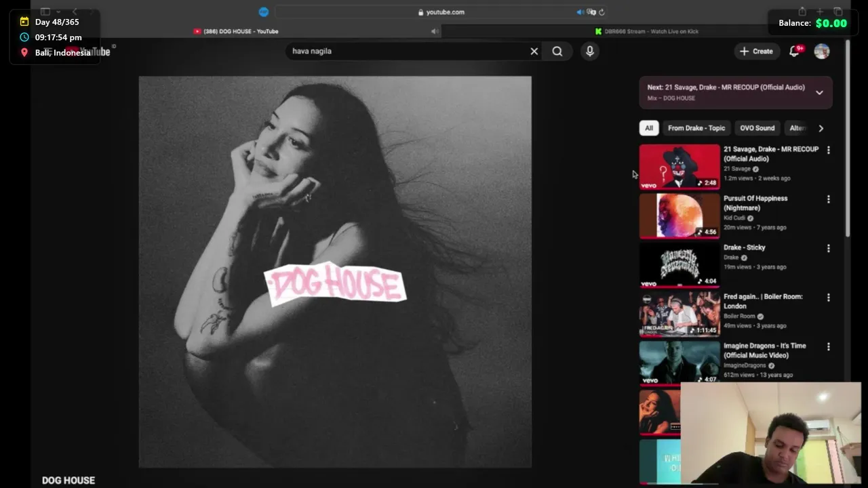The image size is (868, 488).
Task: Reload the page with the refresh icon
Action: 601,12
